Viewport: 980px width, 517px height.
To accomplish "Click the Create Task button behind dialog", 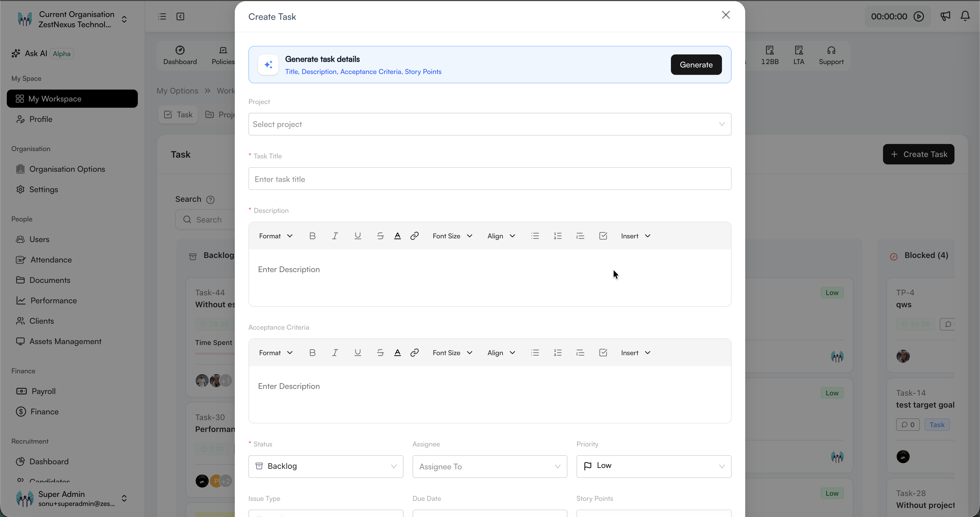I will 918,154.
